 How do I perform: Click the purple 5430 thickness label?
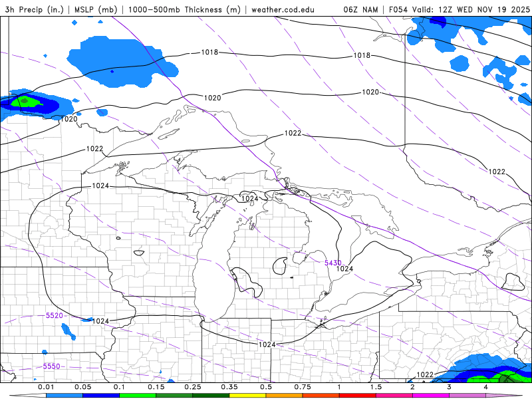333,263
